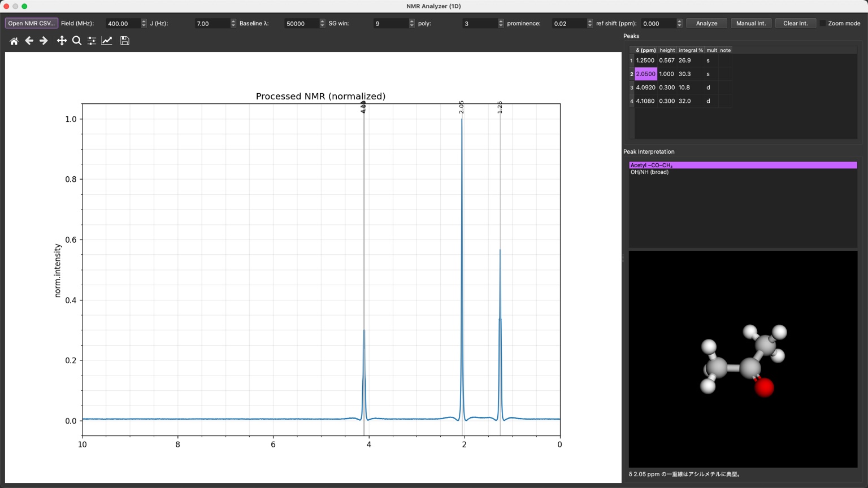Viewport: 868px width, 488px height.
Task: Click the Home reset view icon
Action: pos(14,41)
